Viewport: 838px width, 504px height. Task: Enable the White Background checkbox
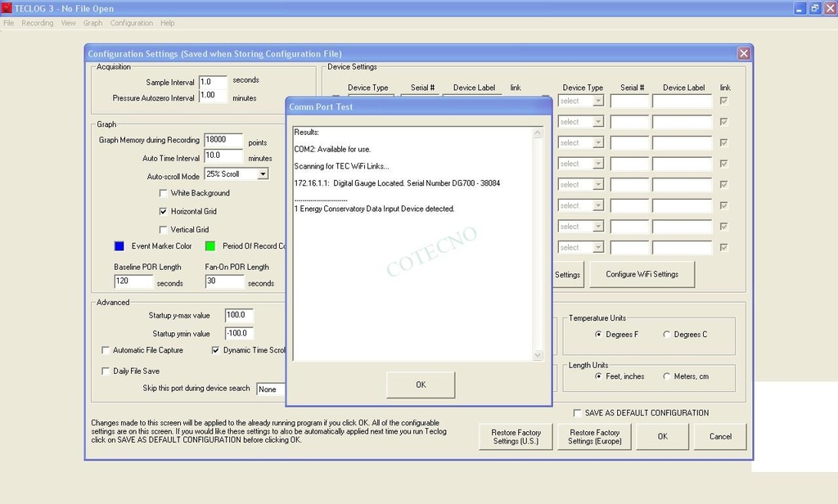point(164,193)
